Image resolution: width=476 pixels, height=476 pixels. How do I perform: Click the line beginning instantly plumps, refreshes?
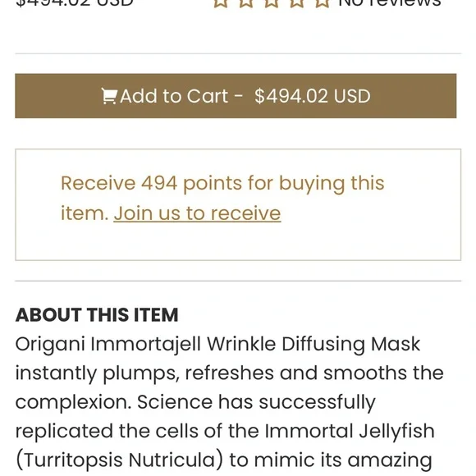(x=230, y=373)
